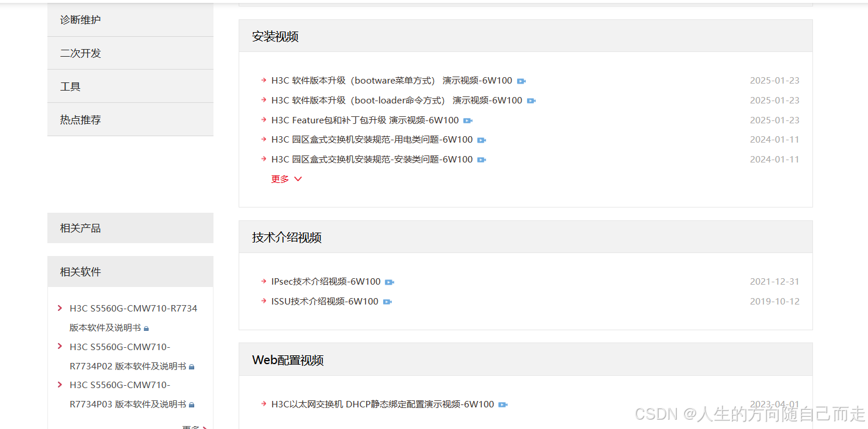Open 相关产品 panel header
The image size is (868, 429).
point(130,228)
